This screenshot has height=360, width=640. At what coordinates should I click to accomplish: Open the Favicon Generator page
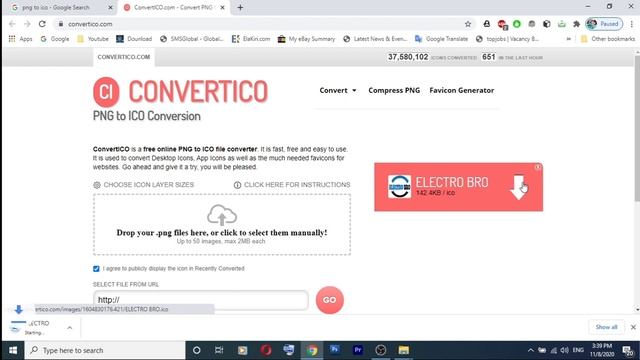tap(462, 90)
